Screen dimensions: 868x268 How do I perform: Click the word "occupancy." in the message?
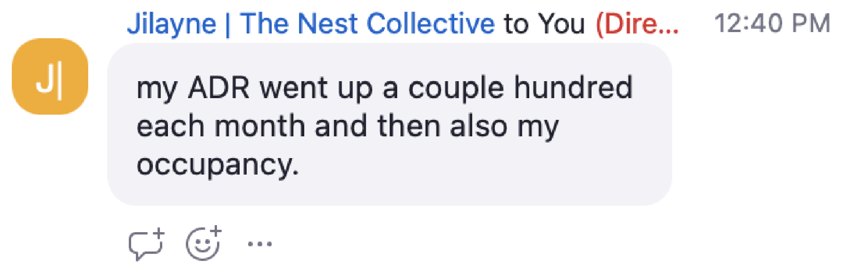218,165
